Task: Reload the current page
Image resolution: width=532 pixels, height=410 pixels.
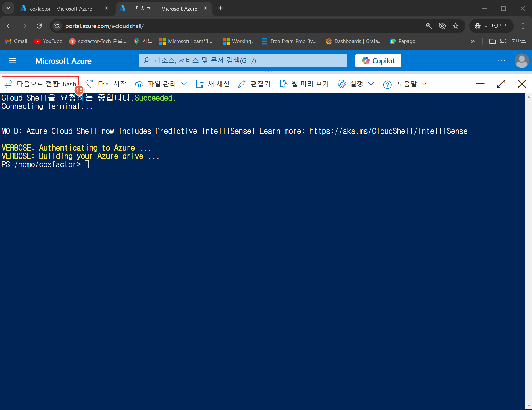Action: click(39, 26)
